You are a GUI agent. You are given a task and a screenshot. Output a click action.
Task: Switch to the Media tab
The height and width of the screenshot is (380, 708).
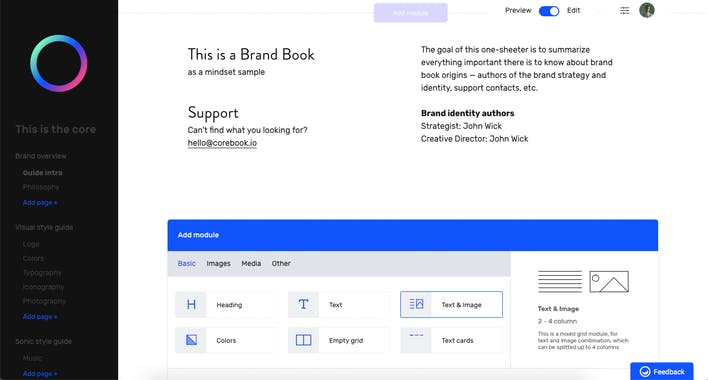[x=251, y=264]
